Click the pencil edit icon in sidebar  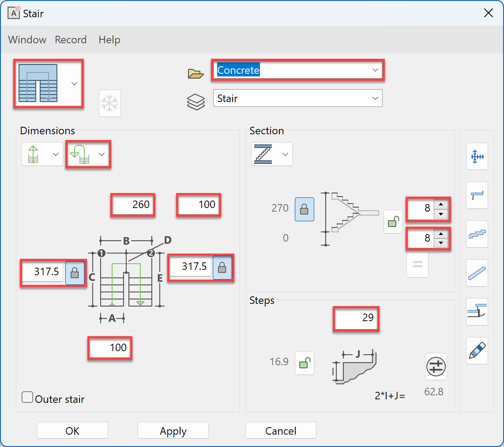(477, 351)
